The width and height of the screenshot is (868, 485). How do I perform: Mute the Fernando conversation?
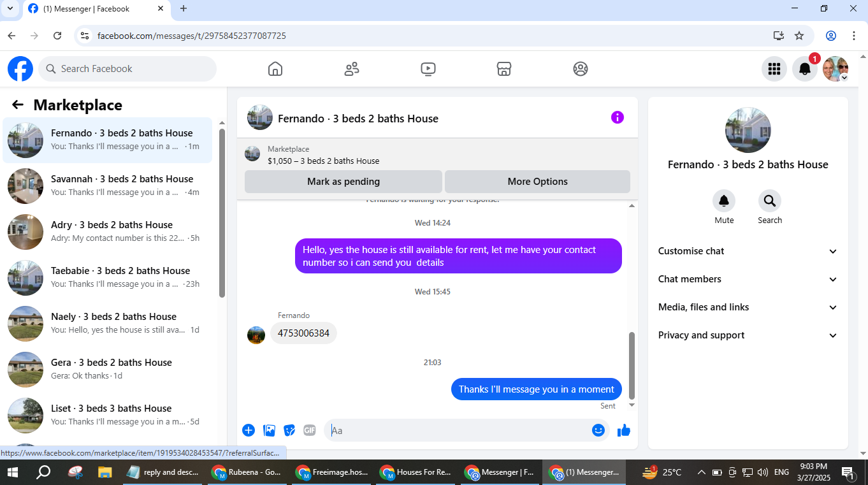[724, 201]
